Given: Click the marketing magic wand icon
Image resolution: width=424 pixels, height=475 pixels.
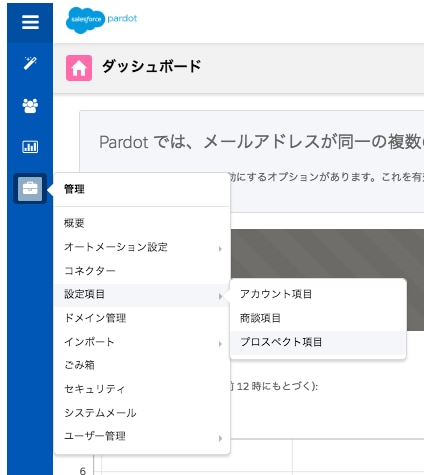Looking at the screenshot, I should 30,63.
